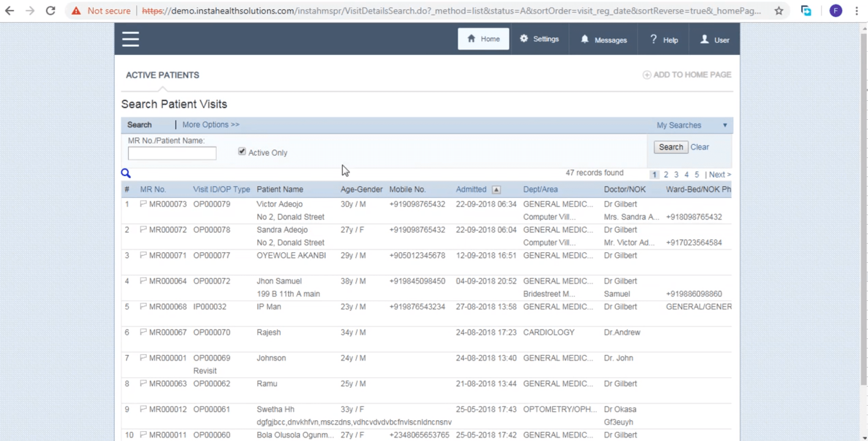Click the Search button
868x441 pixels.
671,147
